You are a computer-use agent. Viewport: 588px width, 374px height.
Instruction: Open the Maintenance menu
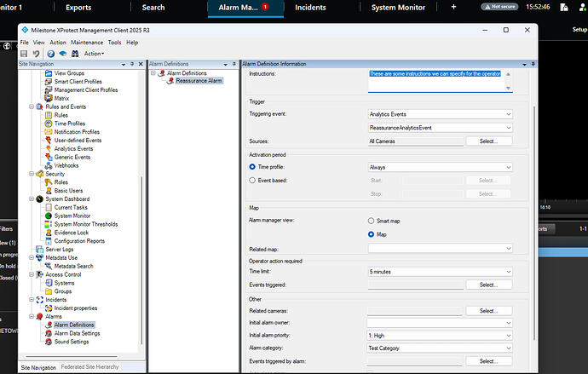click(87, 43)
